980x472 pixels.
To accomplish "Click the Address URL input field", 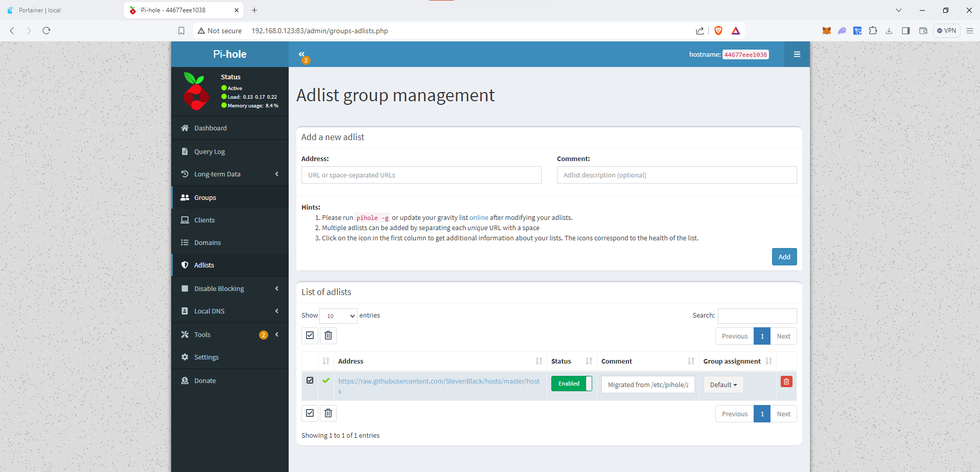I will coord(421,175).
